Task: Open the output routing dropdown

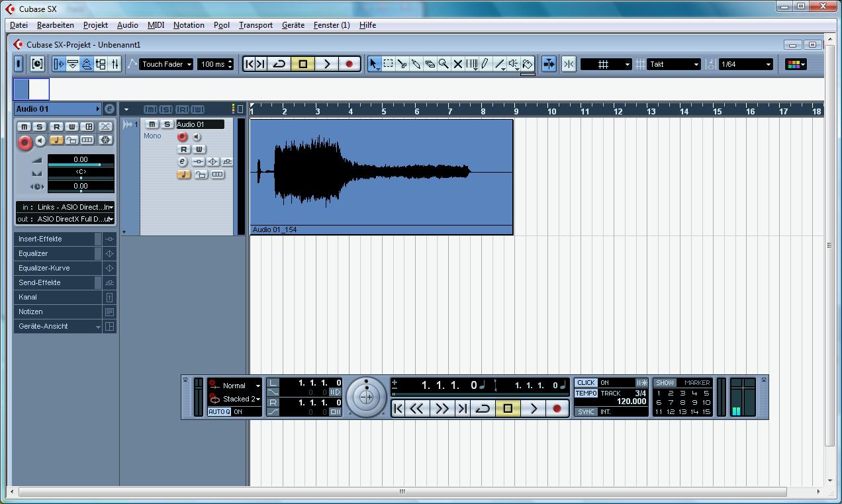Action: pyautogui.click(x=65, y=219)
